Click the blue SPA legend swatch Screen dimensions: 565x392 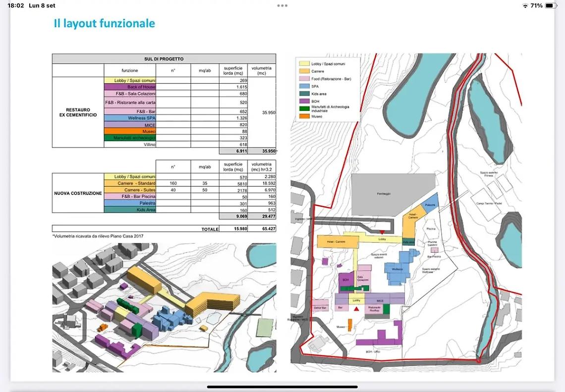click(x=302, y=86)
